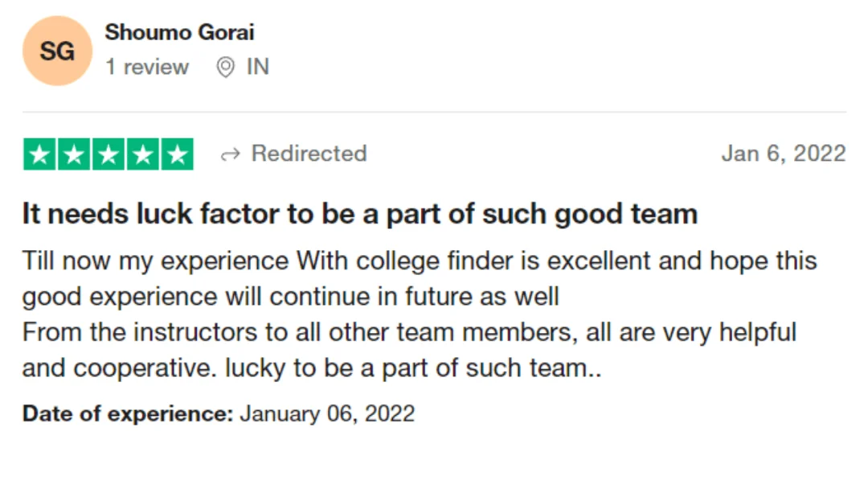Click the 'From the instructors' line
This screenshot has height=489, width=868.
(410, 332)
